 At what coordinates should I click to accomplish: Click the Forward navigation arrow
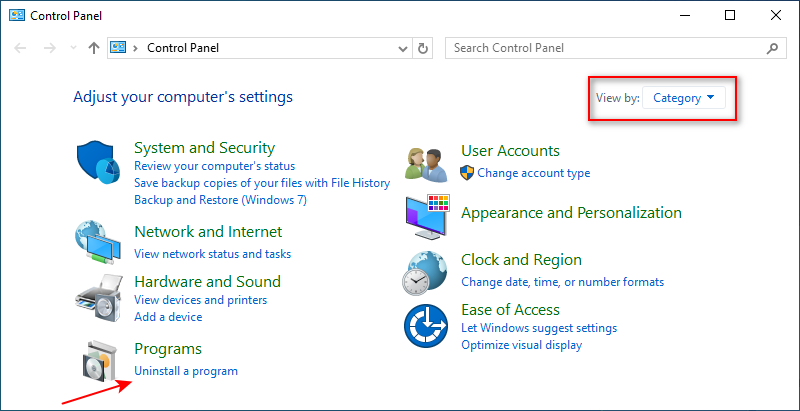(49, 48)
